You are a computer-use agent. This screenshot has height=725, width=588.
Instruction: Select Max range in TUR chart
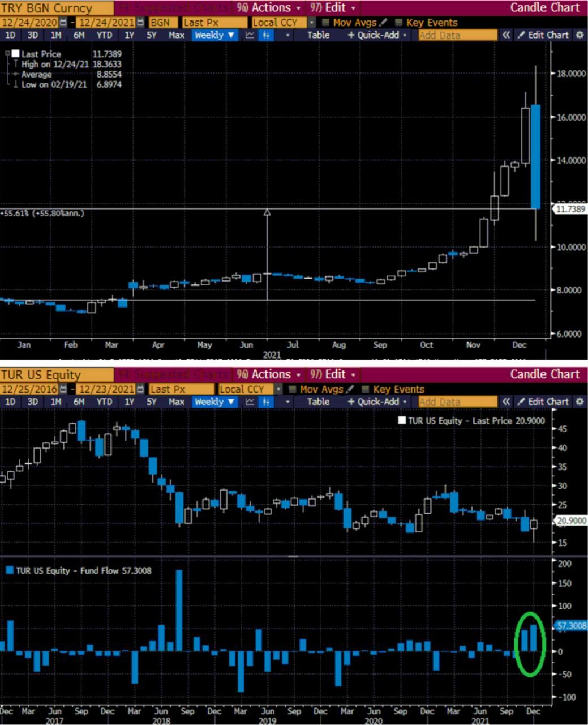(177, 402)
